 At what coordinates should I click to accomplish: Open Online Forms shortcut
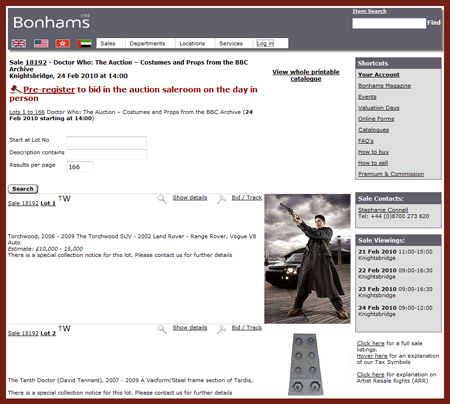pyautogui.click(x=376, y=119)
